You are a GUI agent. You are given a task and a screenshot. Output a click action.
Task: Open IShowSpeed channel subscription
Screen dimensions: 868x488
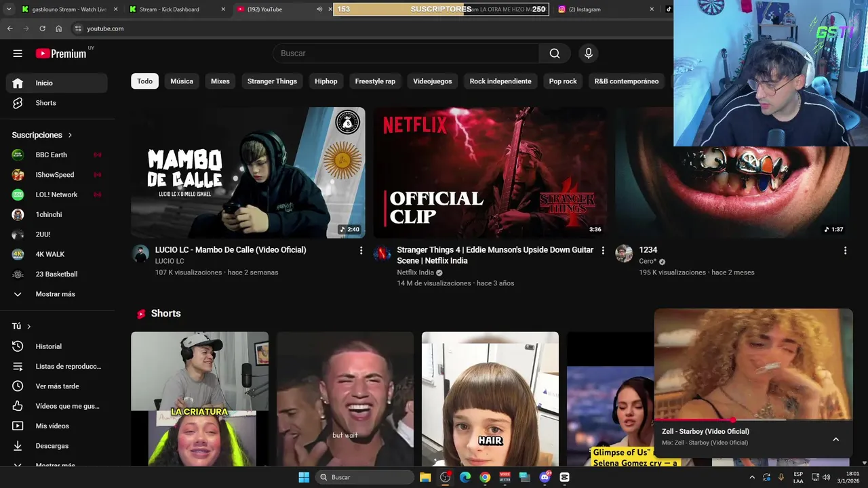point(57,175)
